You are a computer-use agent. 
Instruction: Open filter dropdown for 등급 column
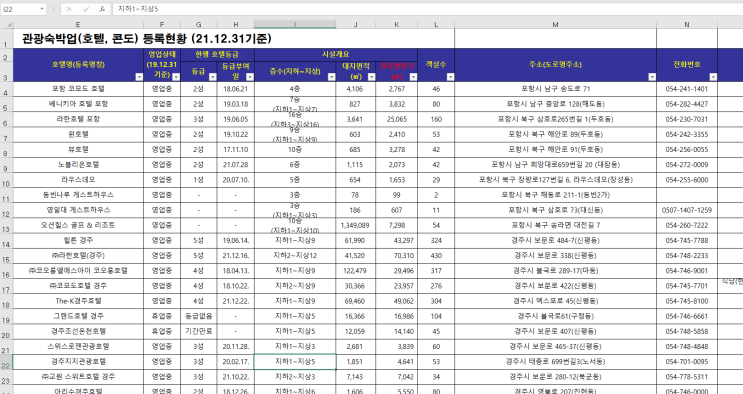coord(213,77)
